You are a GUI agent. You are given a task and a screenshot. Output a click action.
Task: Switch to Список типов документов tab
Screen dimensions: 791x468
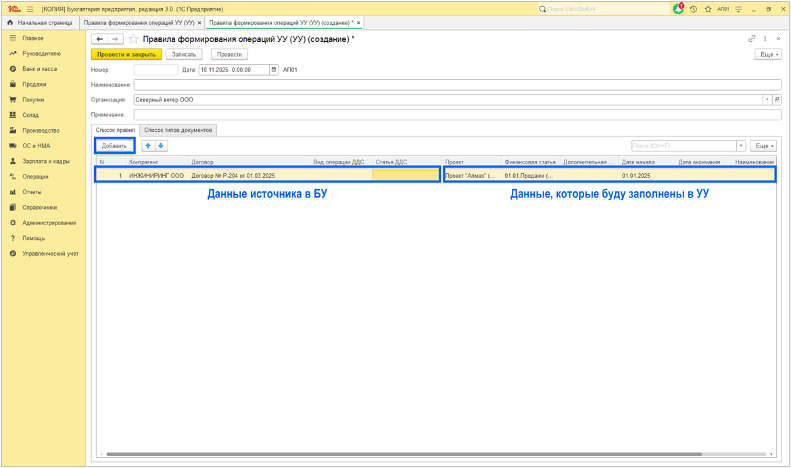pos(177,130)
